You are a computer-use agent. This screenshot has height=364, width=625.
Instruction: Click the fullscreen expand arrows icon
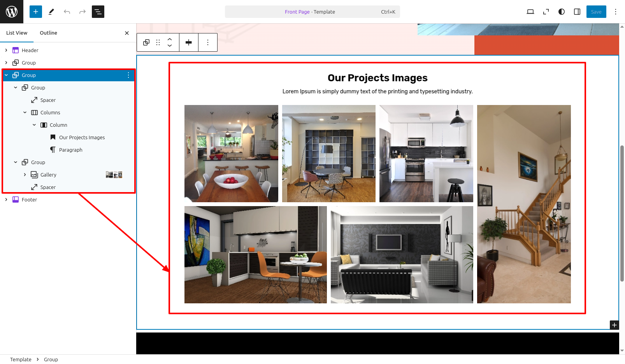[546, 12]
